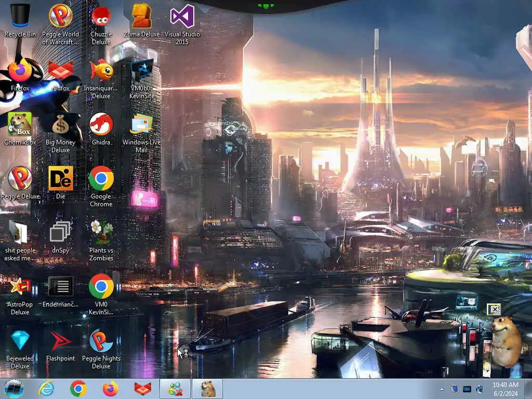The height and width of the screenshot is (399, 532).
Task: Switch to the hamster app taskbar button
Action: tap(208, 389)
